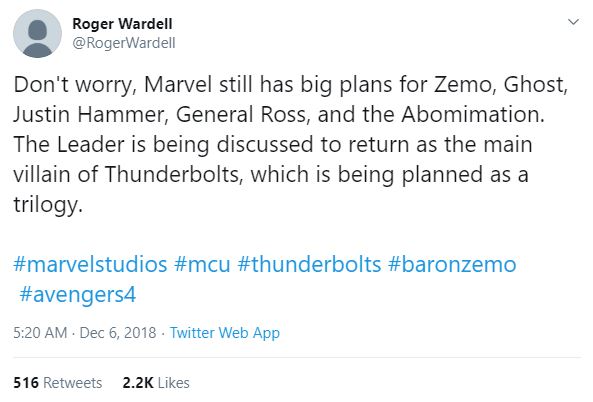593x402 pixels.
Task: Visit the #avengers4 hashtag
Action: [78, 295]
